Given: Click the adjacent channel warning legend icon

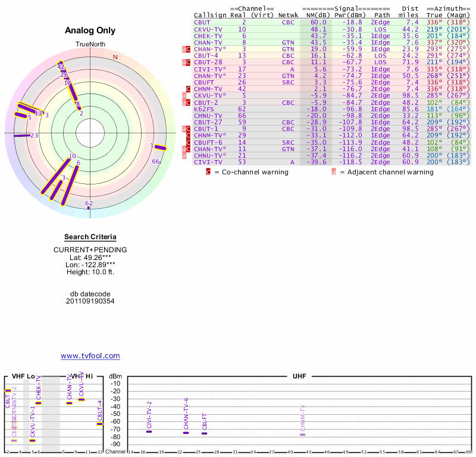Looking at the screenshot, I should point(334,172).
